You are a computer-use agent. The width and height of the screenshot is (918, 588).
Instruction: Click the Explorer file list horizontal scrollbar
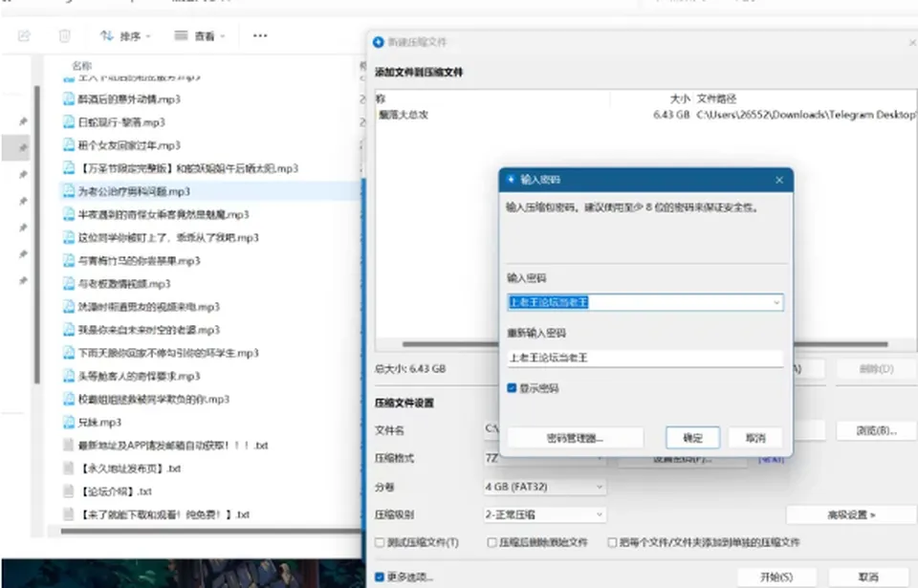click(x=210, y=532)
